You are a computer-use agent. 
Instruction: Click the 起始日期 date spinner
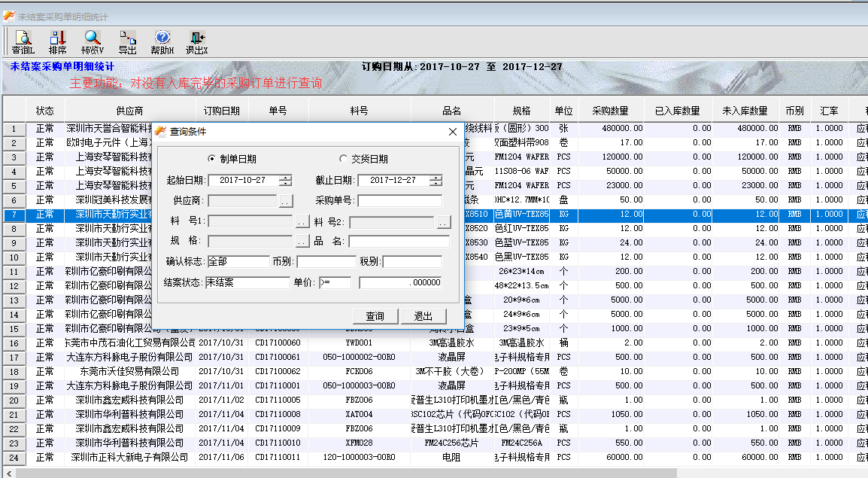tap(285, 181)
